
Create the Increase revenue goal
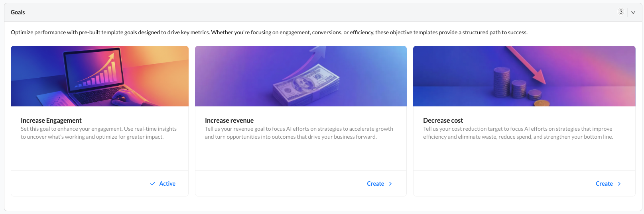[x=375, y=184]
